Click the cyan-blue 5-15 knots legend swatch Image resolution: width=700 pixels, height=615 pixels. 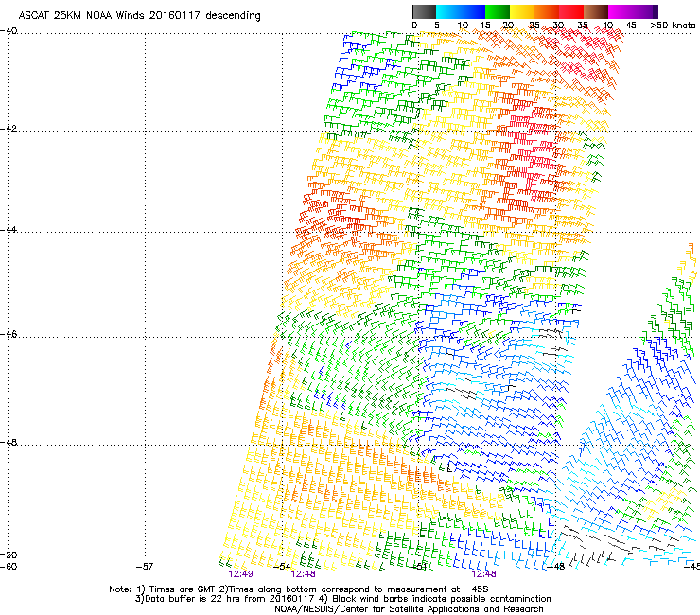click(x=461, y=11)
